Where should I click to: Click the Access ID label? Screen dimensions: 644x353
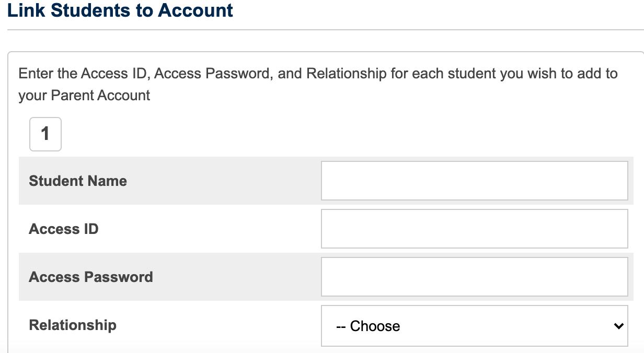click(64, 229)
